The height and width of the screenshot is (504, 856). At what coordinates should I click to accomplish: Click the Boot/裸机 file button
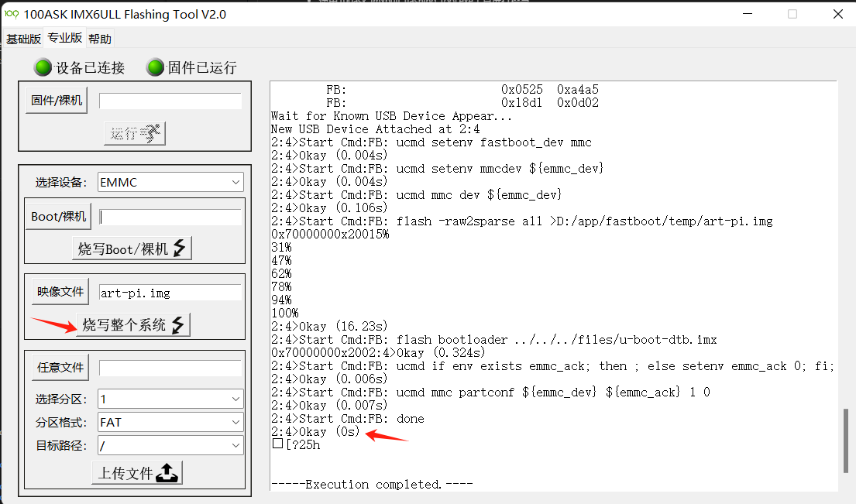click(58, 217)
